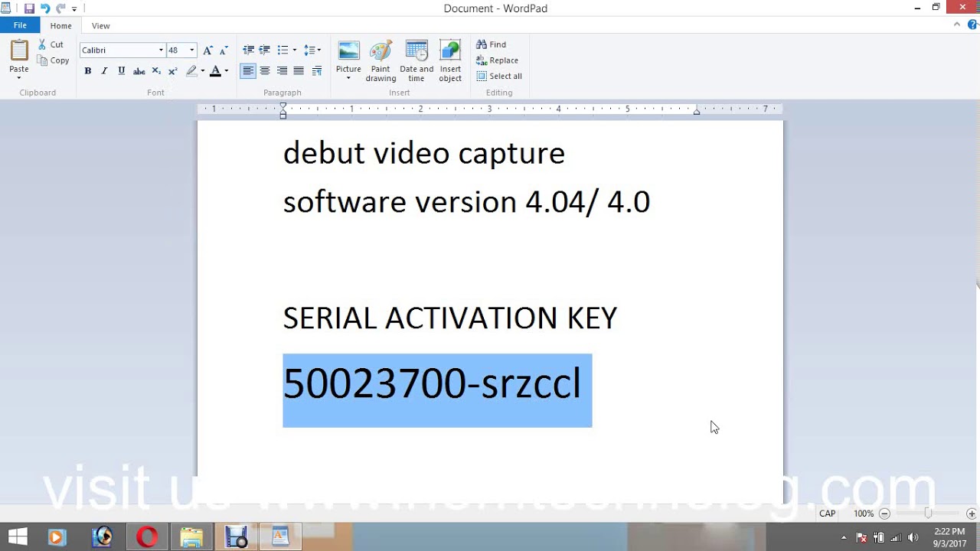
Task: Toggle superscript formatting
Action: [x=173, y=70]
